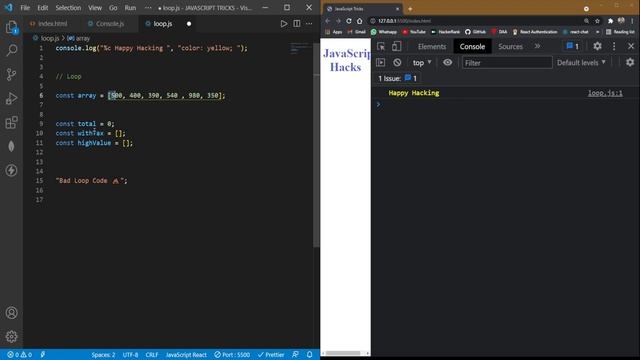The width and height of the screenshot is (640, 360).
Task: Expand more DevTools tabs chevron
Action: (x=537, y=46)
